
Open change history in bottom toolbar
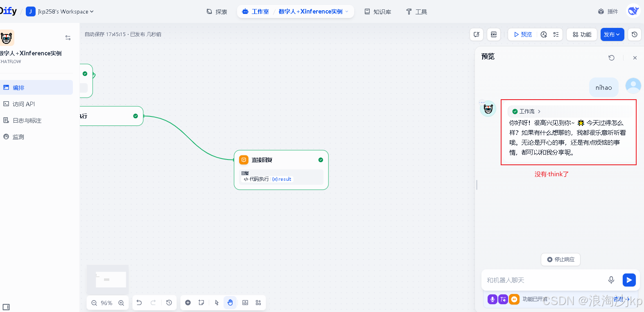click(x=169, y=303)
